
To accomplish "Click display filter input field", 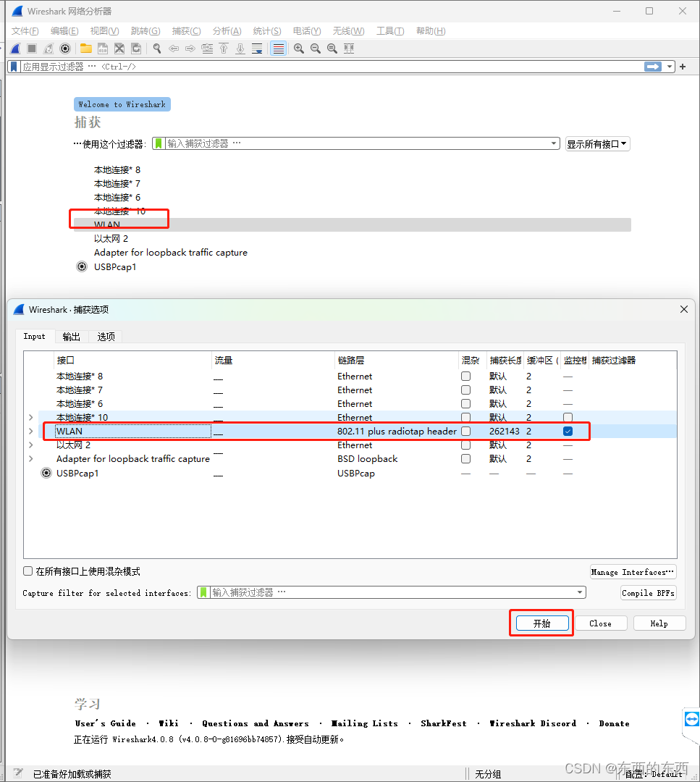I will [x=332, y=67].
